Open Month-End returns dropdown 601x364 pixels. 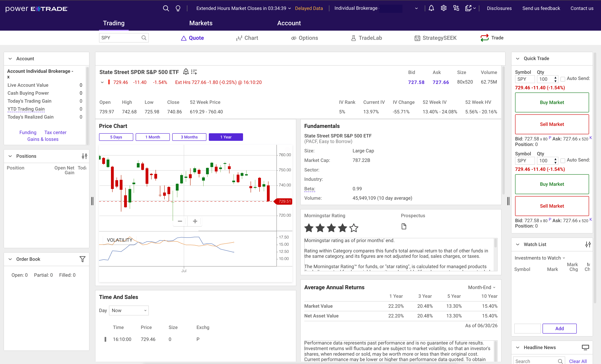tap(482, 287)
